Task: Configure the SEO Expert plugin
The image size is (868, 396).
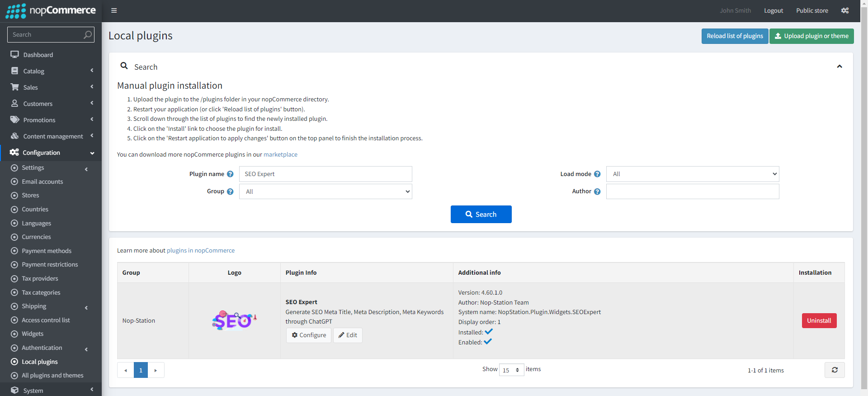Action: click(x=309, y=335)
